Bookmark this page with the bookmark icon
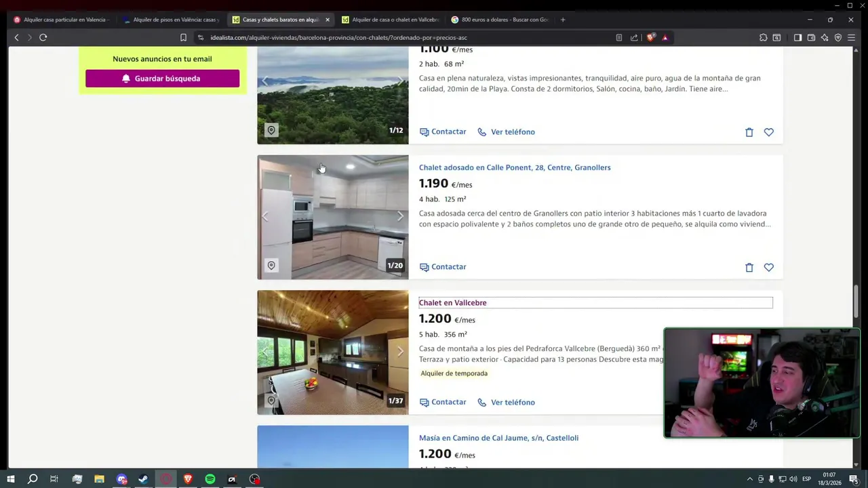This screenshot has height=488, width=868. click(x=183, y=37)
